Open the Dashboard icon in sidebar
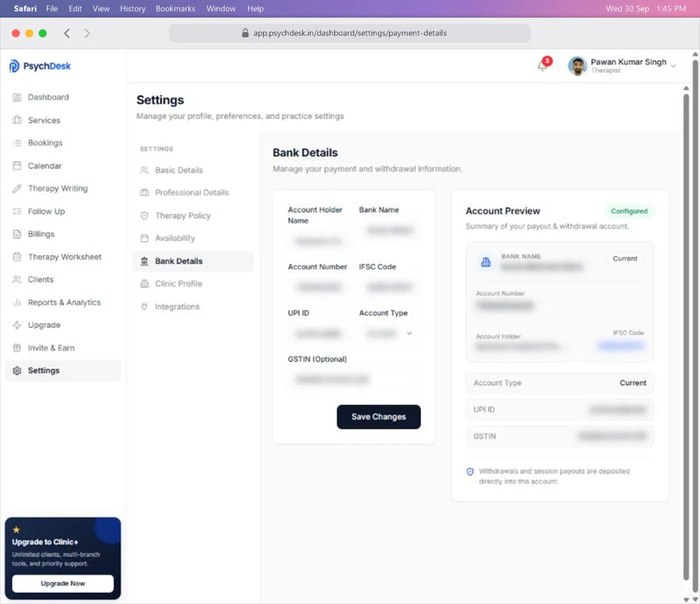The width and height of the screenshot is (700, 604). pos(17,97)
